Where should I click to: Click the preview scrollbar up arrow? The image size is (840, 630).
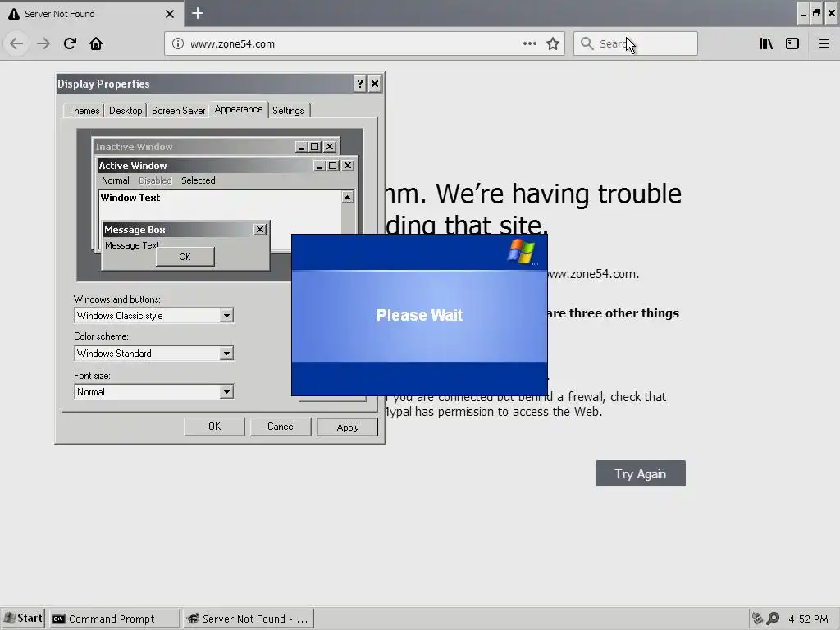347,197
